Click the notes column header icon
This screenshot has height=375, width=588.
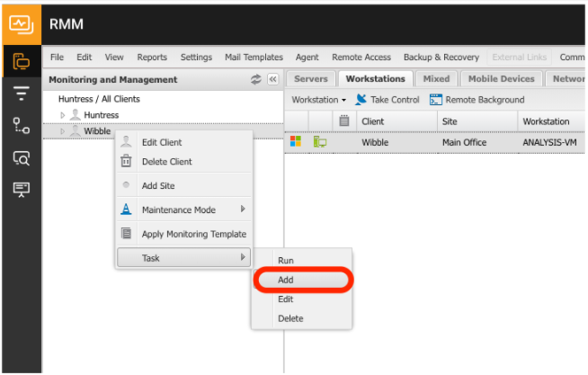click(343, 121)
